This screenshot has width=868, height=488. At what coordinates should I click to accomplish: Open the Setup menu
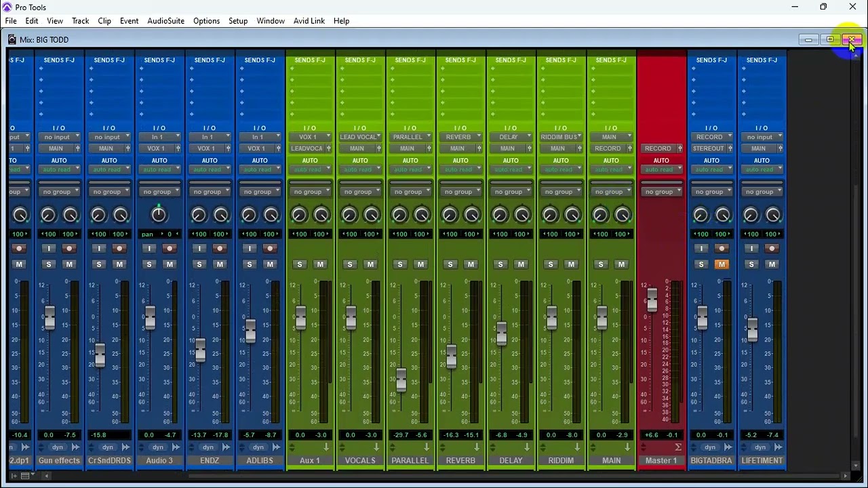coord(238,21)
